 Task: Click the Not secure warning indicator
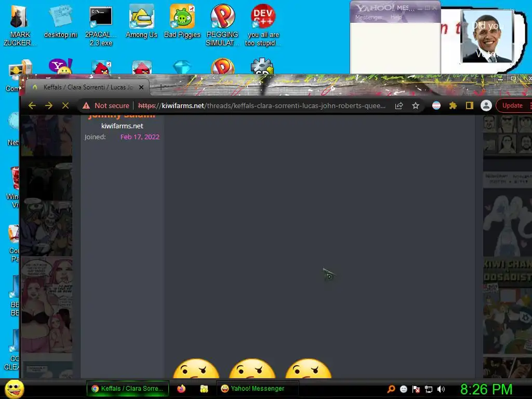pyautogui.click(x=106, y=105)
